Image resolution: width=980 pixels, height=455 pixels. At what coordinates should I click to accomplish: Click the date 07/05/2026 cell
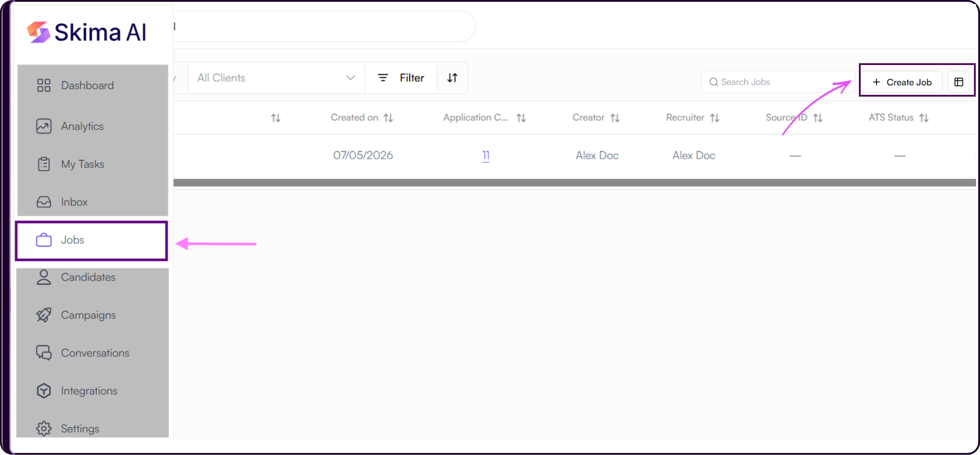tap(363, 155)
